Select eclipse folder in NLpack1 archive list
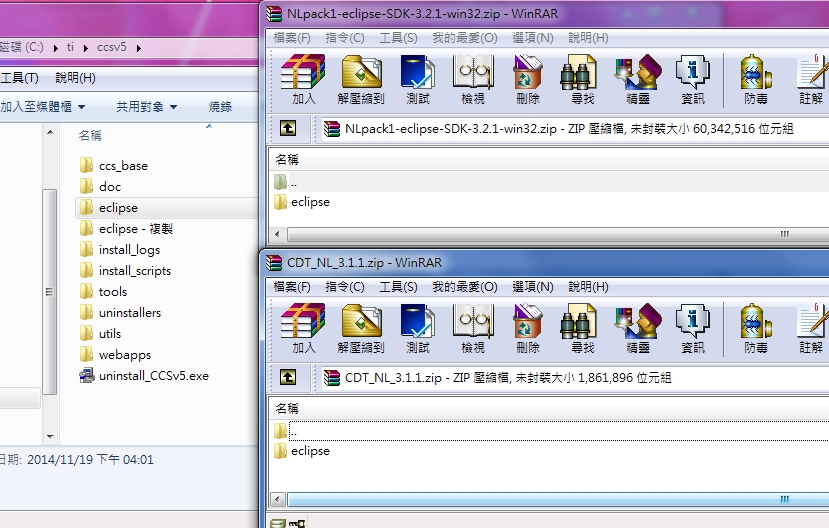Viewport: 829px width, 528px height. pyautogui.click(x=310, y=202)
